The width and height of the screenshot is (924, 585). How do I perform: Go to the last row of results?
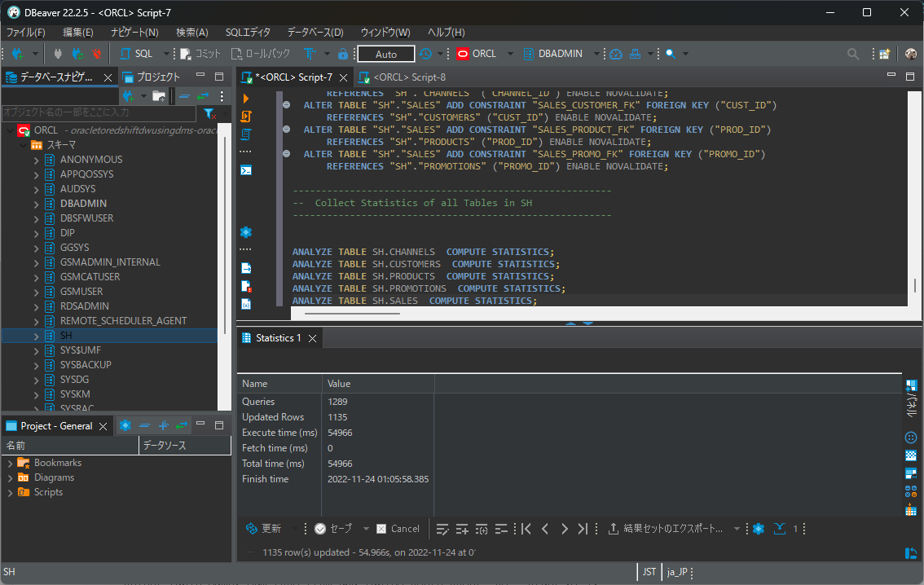[x=583, y=529]
